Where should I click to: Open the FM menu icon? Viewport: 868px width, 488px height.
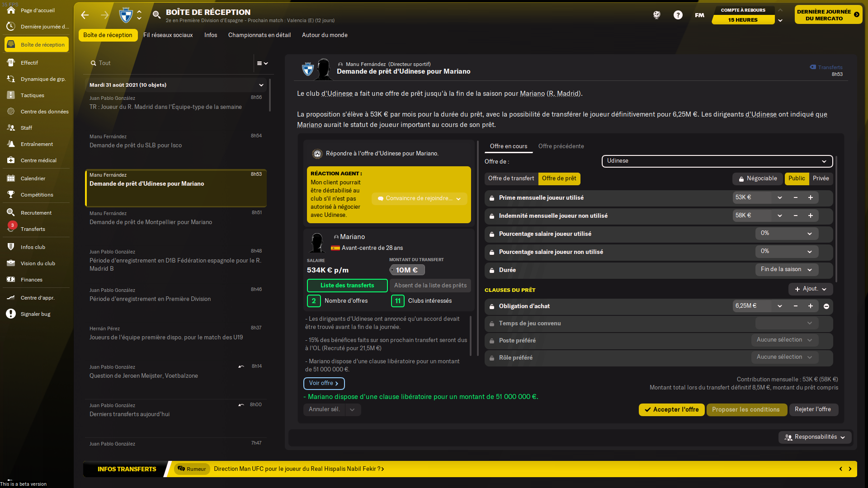click(x=699, y=15)
